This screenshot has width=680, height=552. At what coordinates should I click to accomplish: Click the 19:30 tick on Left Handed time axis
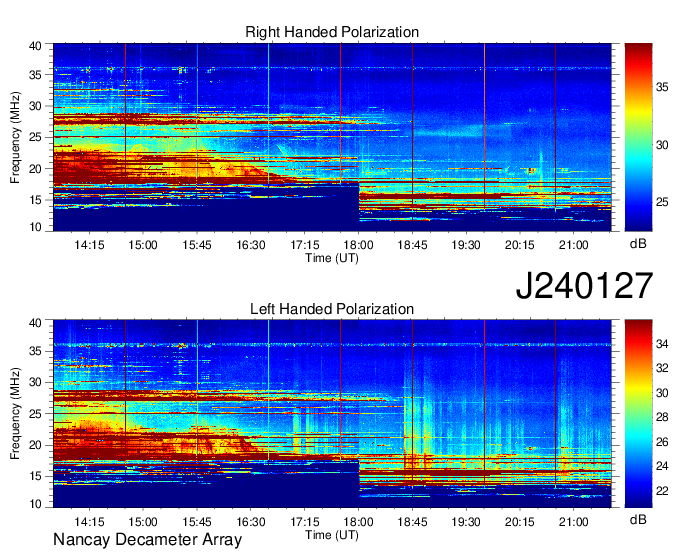tap(466, 521)
